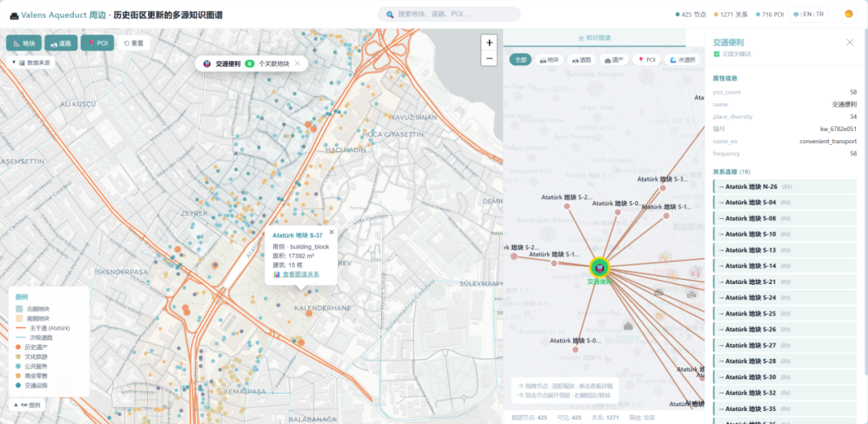Screen dimensions: 868x424
Task: Open relation Atatürk 地块 S-28
Action: (x=784, y=360)
